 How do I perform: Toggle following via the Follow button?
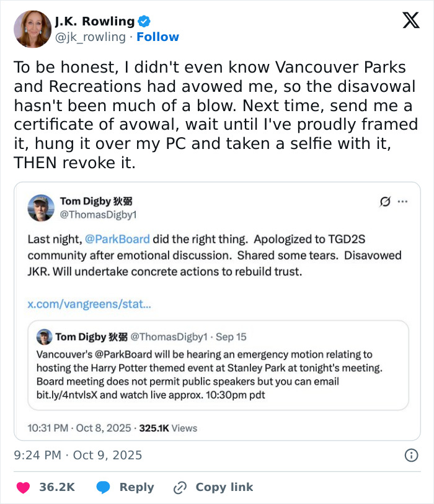(x=158, y=37)
